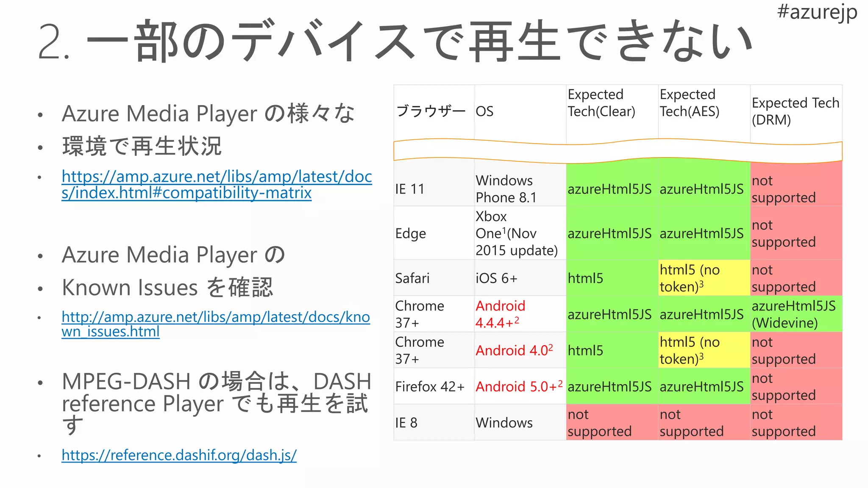The width and height of the screenshot is (868, 488).
Task: Click IE 8 row's Clear 'not supported' cell
Action: tap(612, 422)
